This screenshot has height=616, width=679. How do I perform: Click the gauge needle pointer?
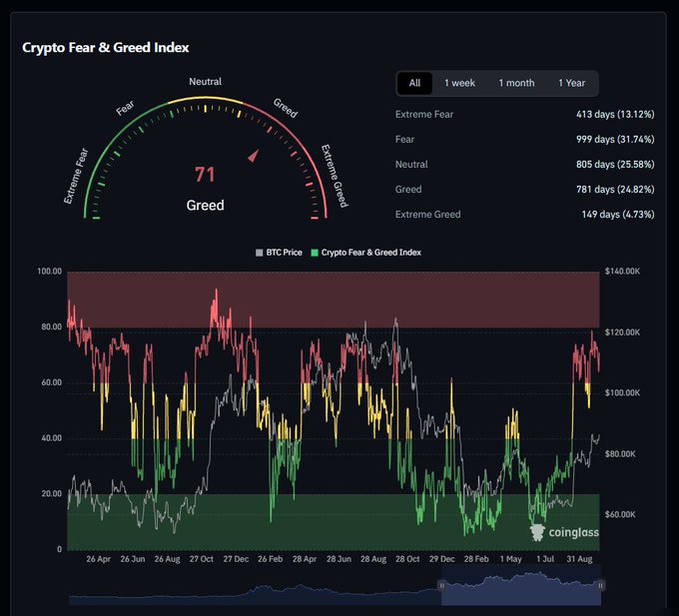[254, 156]
